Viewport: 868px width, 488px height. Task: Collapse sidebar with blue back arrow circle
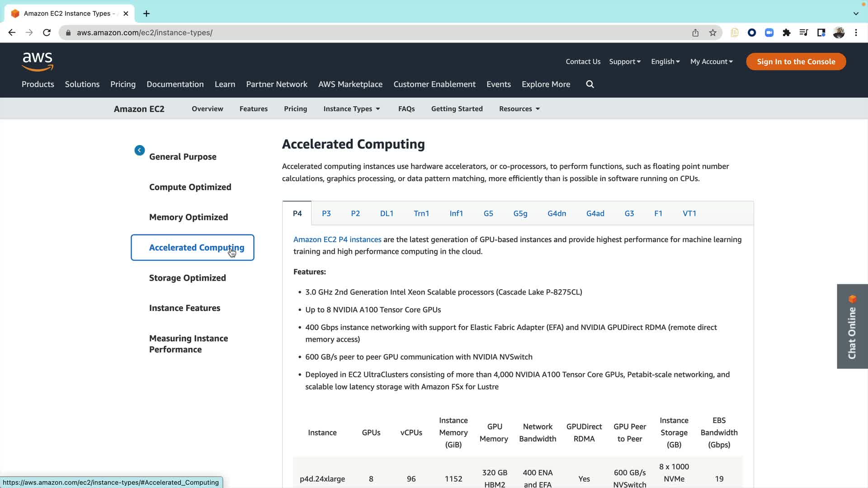click(x=139, y=150)
